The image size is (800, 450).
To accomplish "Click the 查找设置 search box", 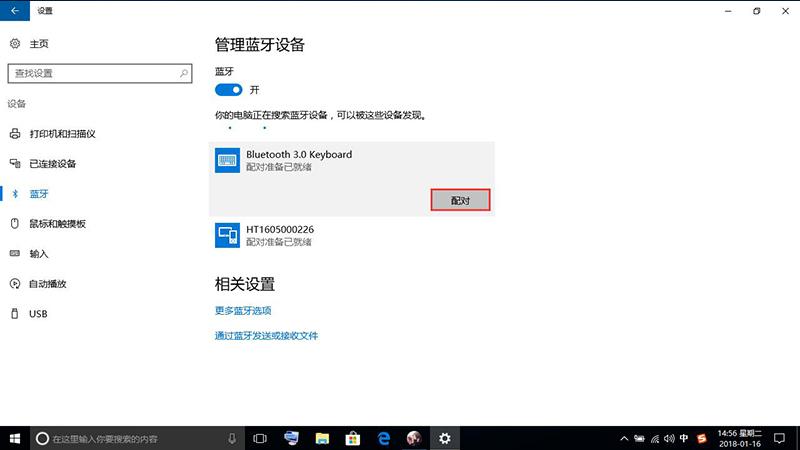I will [100, 73].
